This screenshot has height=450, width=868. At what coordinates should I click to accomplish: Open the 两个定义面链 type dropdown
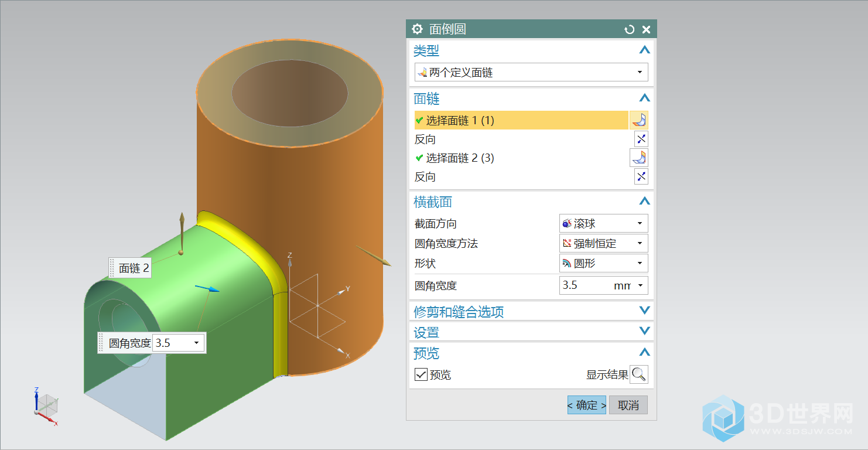[531, 72]
